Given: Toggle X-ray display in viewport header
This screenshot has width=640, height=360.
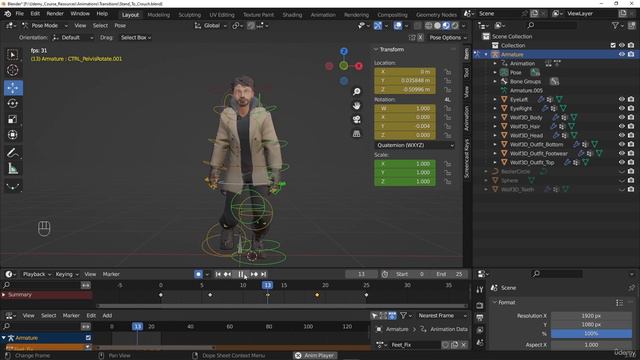Looking at the screenshot, I should coord(417,25).
